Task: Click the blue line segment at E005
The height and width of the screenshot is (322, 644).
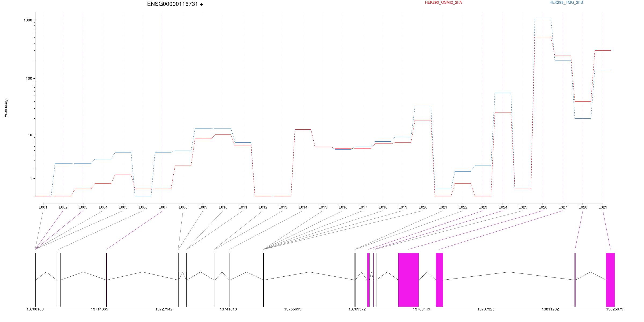Action: [123, 152]
